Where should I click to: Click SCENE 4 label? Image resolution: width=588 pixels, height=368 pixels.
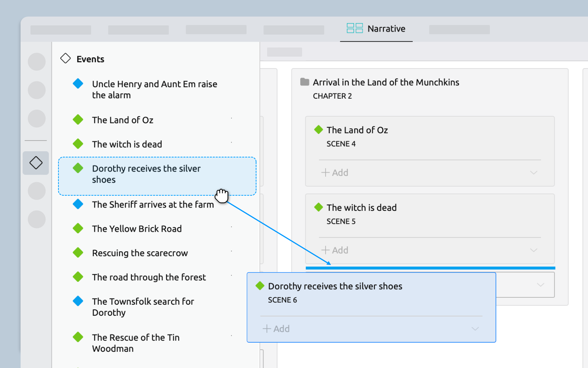[x=341, y=144]
